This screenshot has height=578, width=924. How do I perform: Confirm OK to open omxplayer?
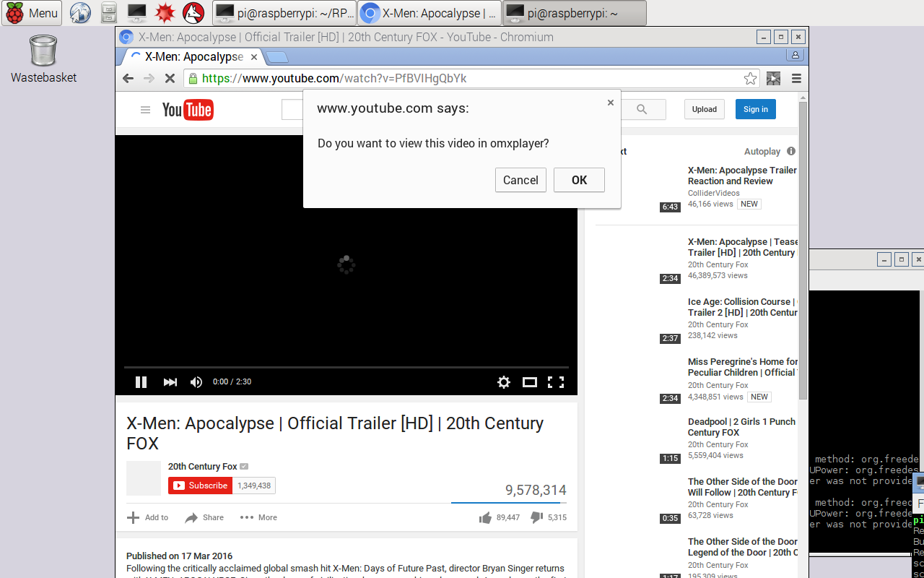pyautogui.click(x=579, y=180)
